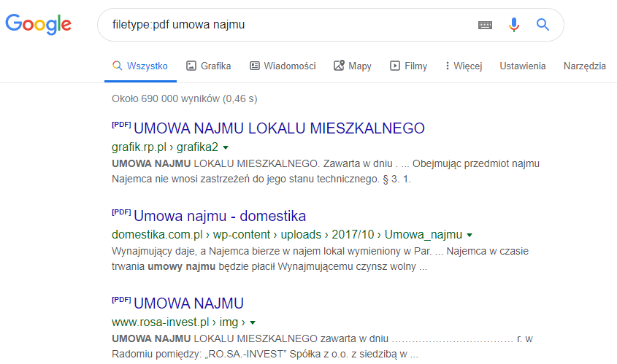
Task: Open UMOWA NAJMU LOKALU MIESZKALNEGO result
Action: [279, 128]
